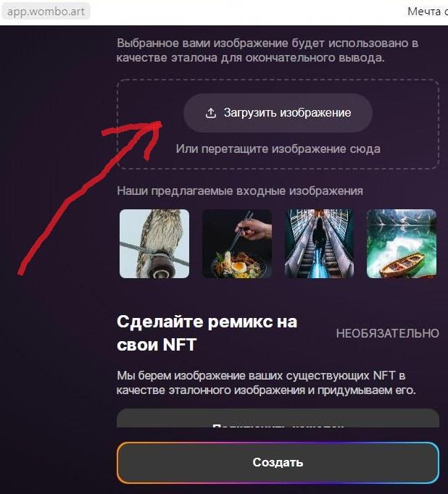Click the person silhouette in escalator thumbnail
This screenshot has height=494, width=448.
319,238
